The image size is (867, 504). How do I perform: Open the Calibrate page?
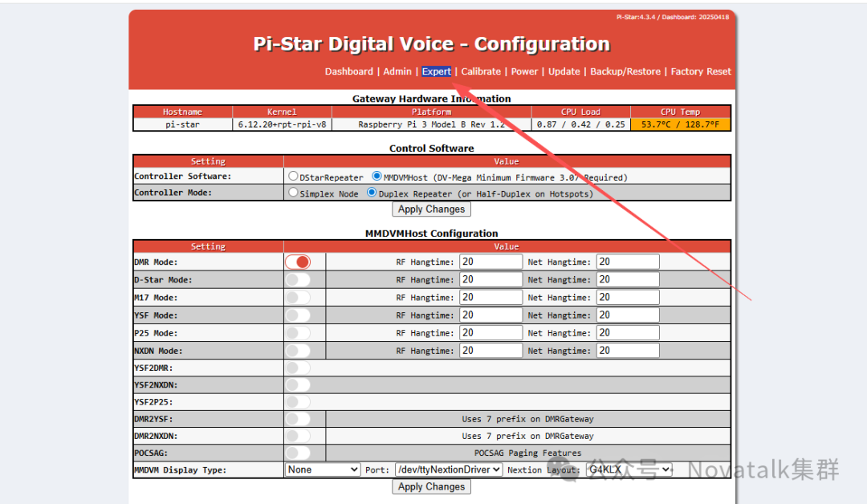(481, 71)
